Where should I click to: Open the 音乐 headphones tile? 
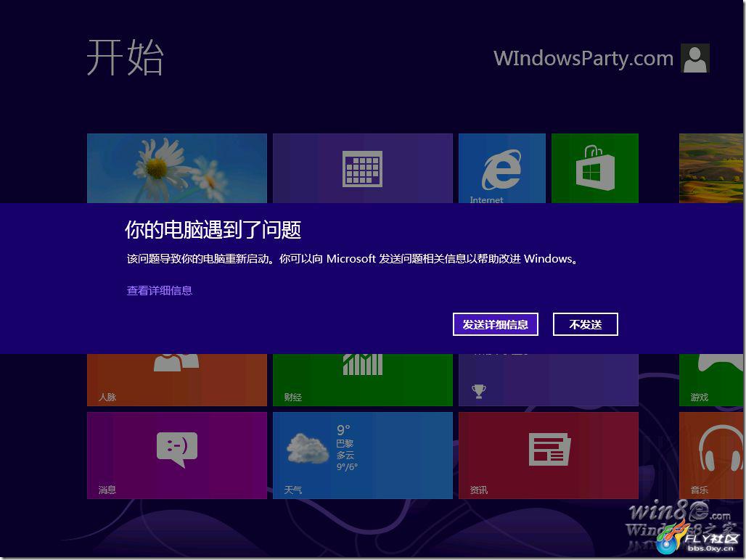tap(711, 456)
